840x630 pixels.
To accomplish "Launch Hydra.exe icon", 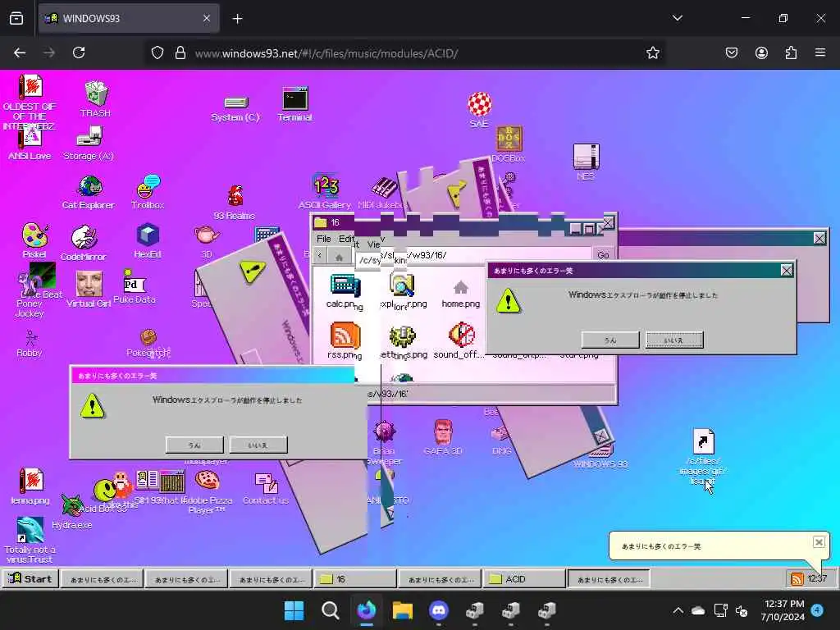I will 72,512.
